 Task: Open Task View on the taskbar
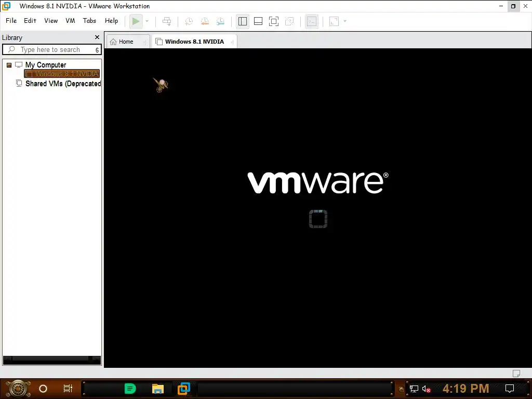[x=68, y=389]
